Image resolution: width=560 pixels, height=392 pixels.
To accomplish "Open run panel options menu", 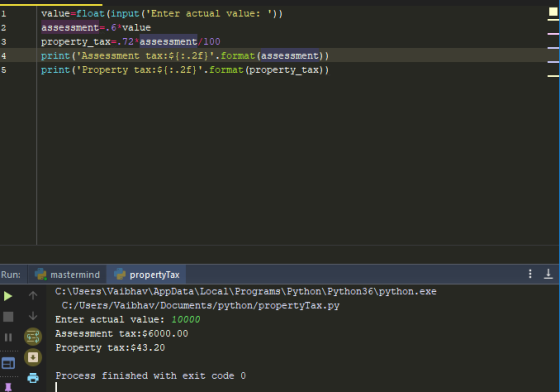I will [x=530, y=274].
